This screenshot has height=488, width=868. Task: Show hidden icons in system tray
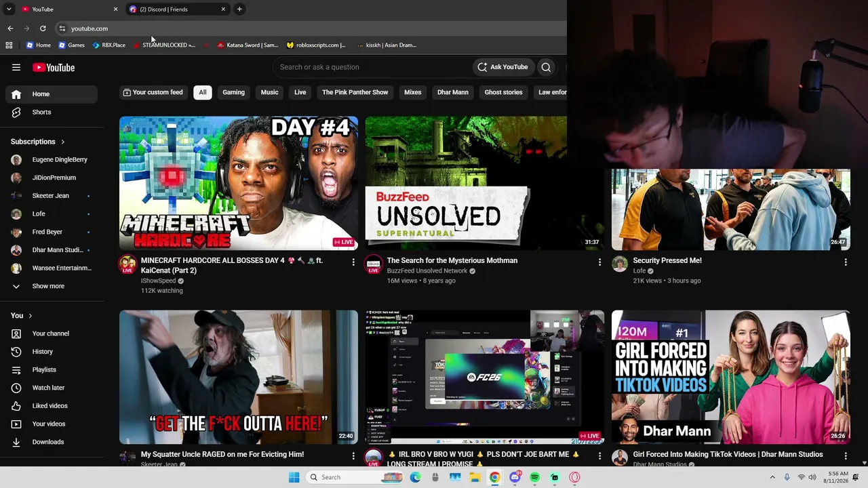[x=772, y=477]
